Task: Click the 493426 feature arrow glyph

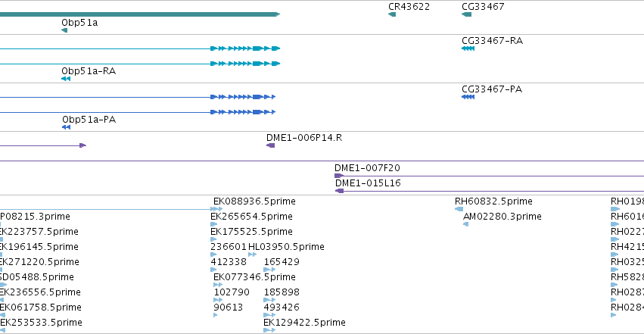Action: point(269,316)
